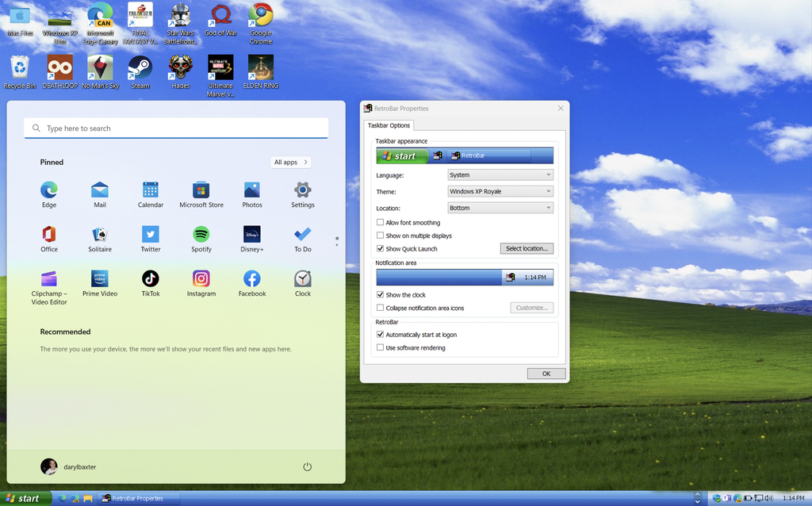Uncheck Show the clock
Screen dimensions: 812x506
(380, 294)
